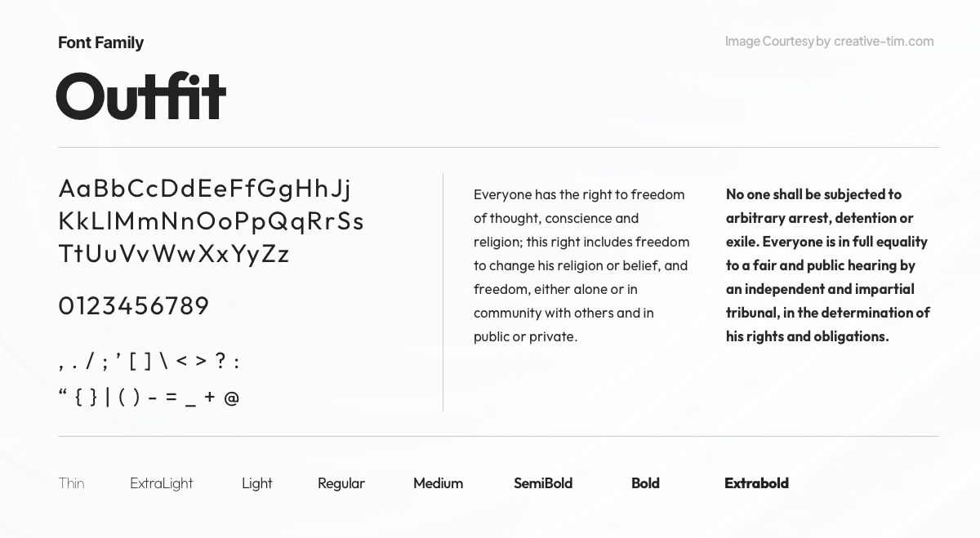
Task: Click the Bold weight label
Action: pyautogui.click(x=645, y=483)
